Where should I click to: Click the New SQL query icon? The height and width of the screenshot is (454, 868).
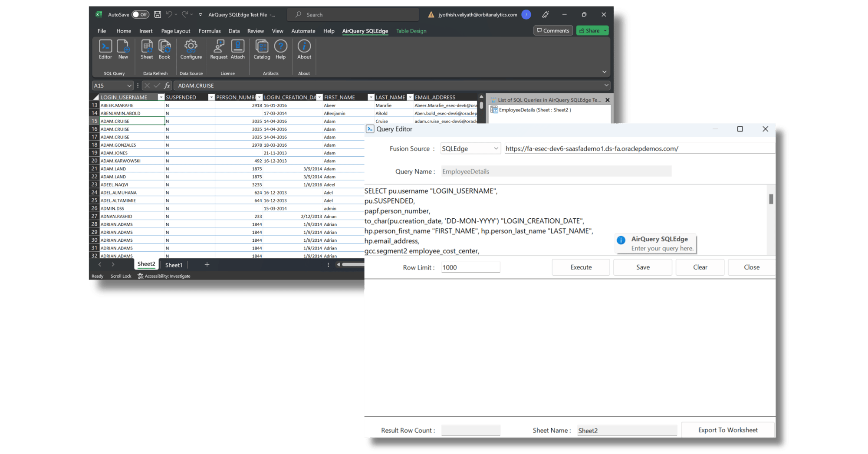click(x=123, y=49)
